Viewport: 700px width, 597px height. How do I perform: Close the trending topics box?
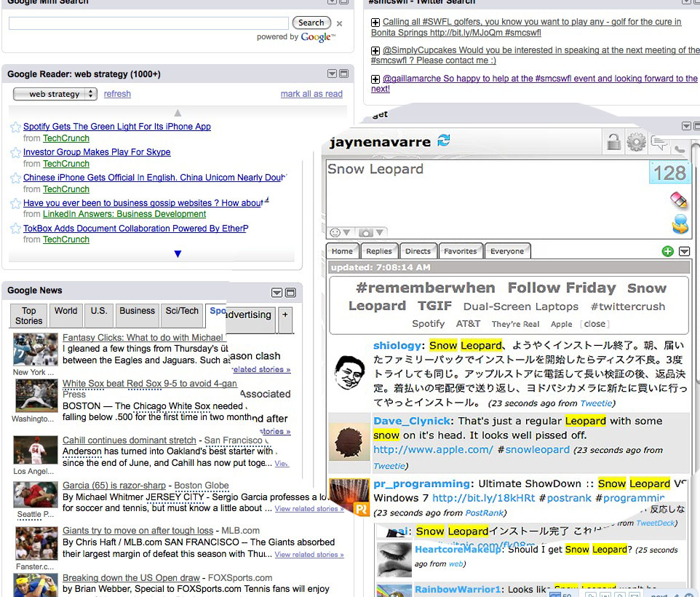(594, 324)
